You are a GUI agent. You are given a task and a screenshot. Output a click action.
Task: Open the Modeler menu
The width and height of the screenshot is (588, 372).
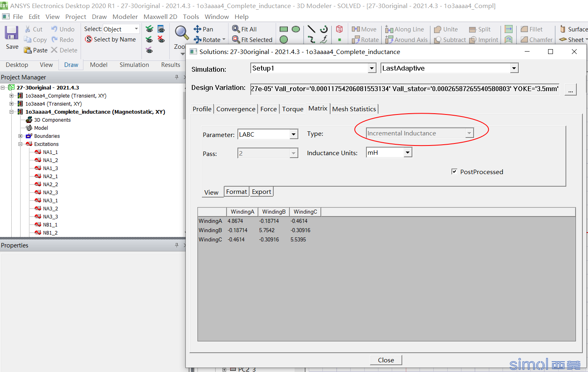[x=125, y=17]
